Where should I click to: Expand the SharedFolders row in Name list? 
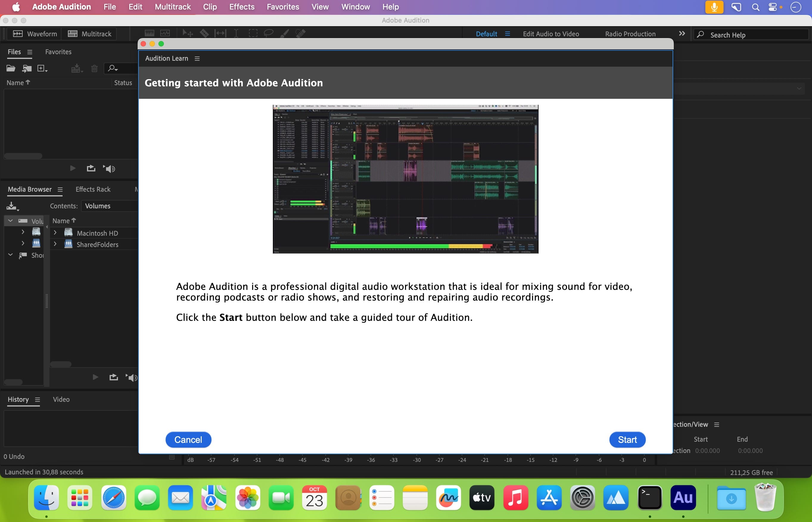(x=55, y=244)
